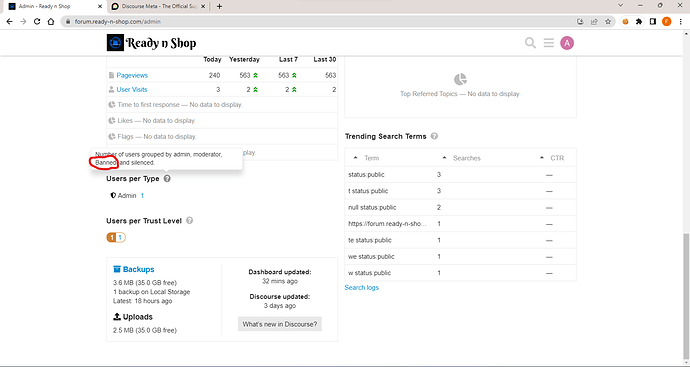The height and width of the screenshot is (367, 690).
Task: Click the Ready n Shop logo
Action: point(151,43)
